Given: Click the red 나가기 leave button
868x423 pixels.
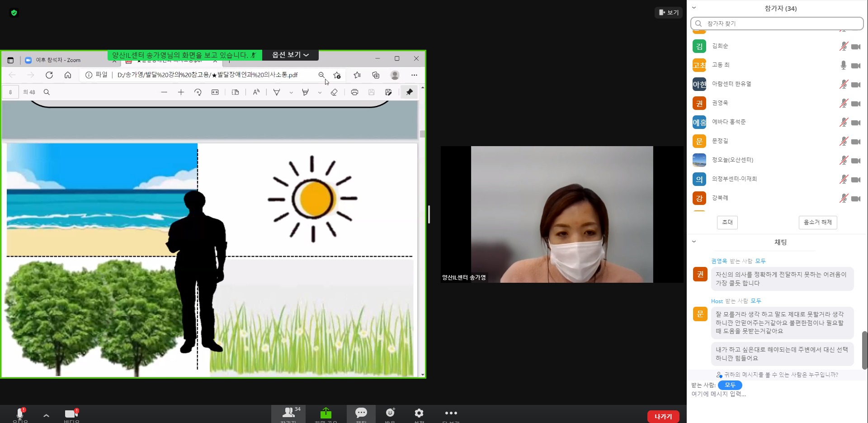Looking at the screenshot, I should 663,416.
